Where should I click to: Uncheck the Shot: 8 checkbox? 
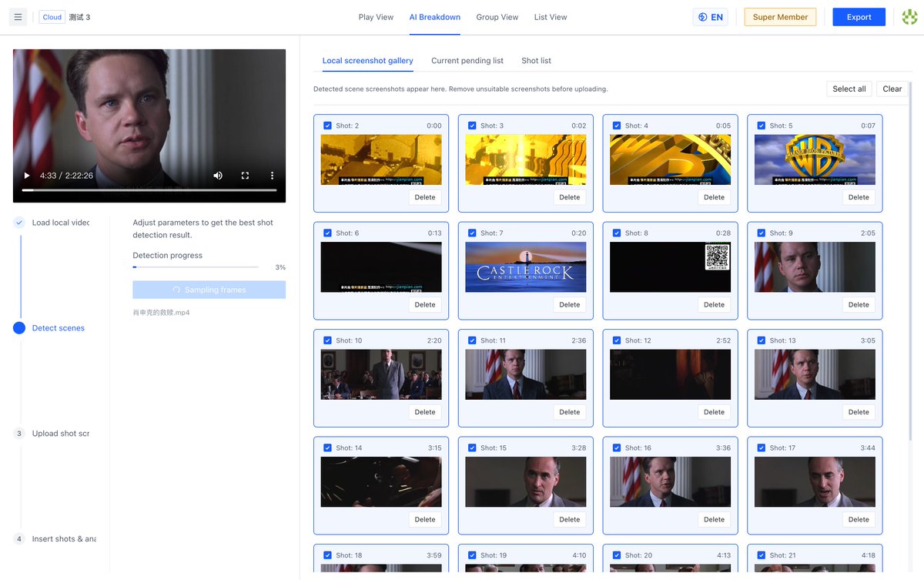617,233
